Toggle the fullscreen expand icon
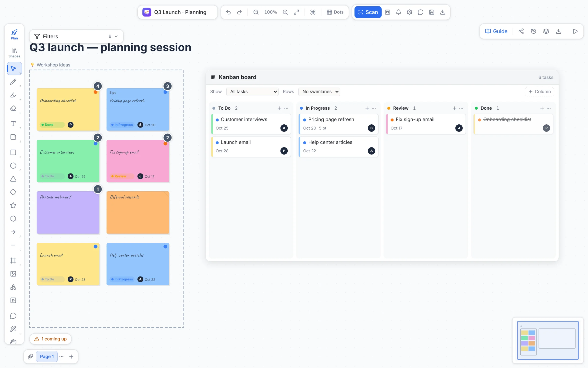 296,12
